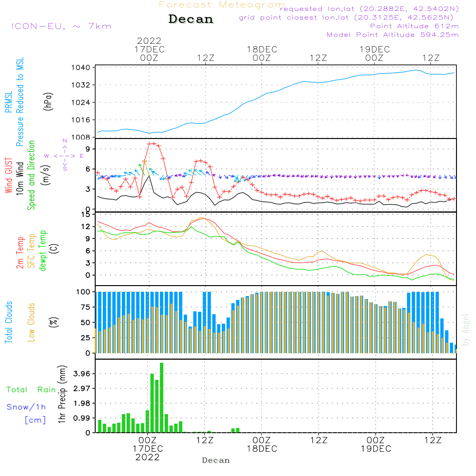The width and height of the screenshot is (476, 476).
Task: Click the bottom '00Z 19DEC' axis label
Action: [376, 445]
